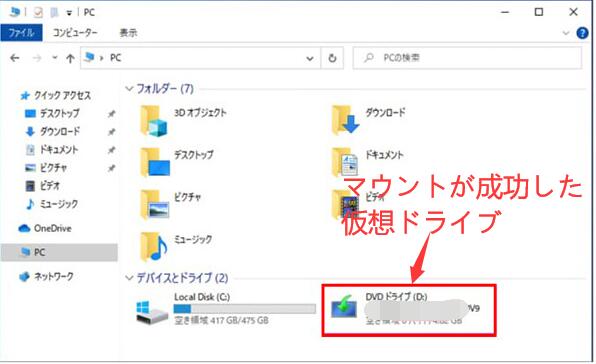Click the properties icon in title bar
This screenshot has height=364, width=596.
[x=38, y=13]
